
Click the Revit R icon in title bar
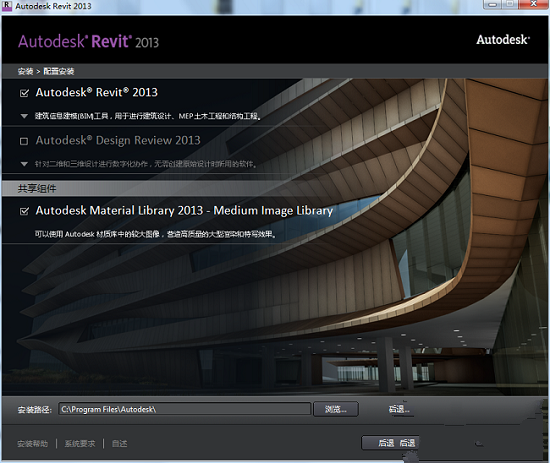point(7,6)
